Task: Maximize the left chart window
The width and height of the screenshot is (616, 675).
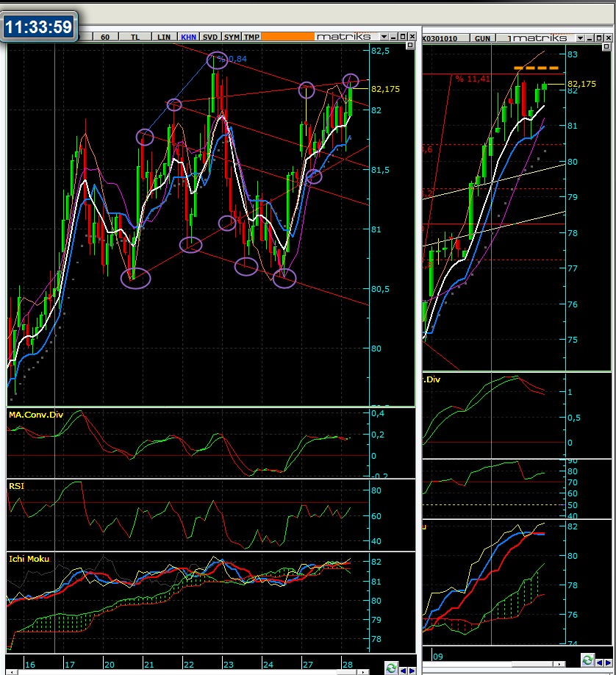Action: pyautogui.click(x=403, y=37)
